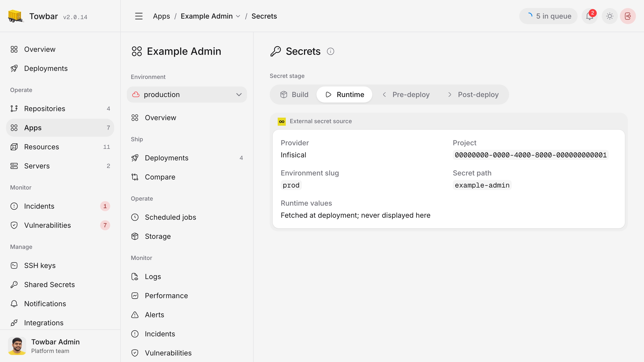Switch theme with the sun icon
This screenshot has height=362, width=644.
click(610, 16)
